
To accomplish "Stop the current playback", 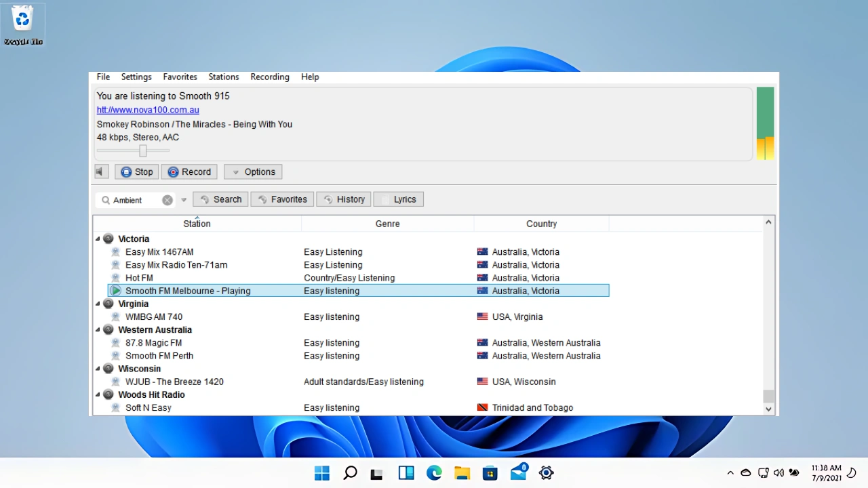I will [x=136, y=171].
